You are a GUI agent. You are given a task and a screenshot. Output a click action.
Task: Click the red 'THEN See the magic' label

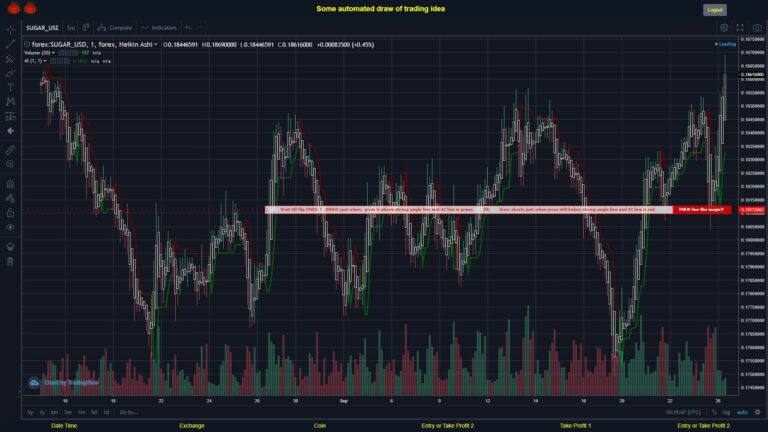click(701, 210)
